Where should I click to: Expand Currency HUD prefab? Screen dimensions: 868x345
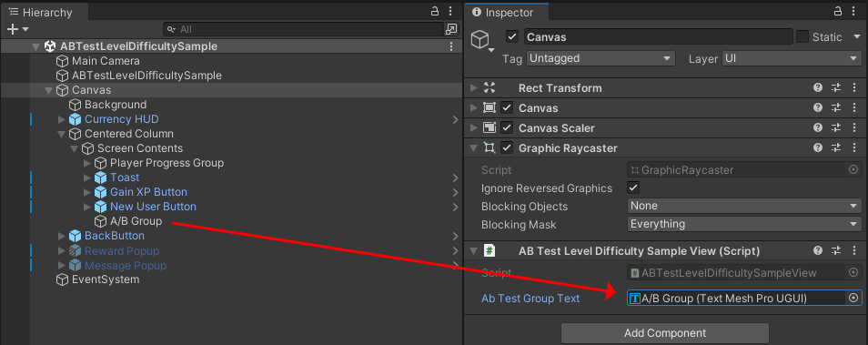62,119
